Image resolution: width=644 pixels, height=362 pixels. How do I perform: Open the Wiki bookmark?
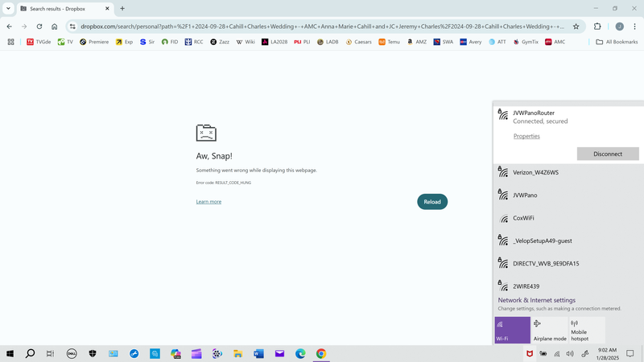pos(246,42)
